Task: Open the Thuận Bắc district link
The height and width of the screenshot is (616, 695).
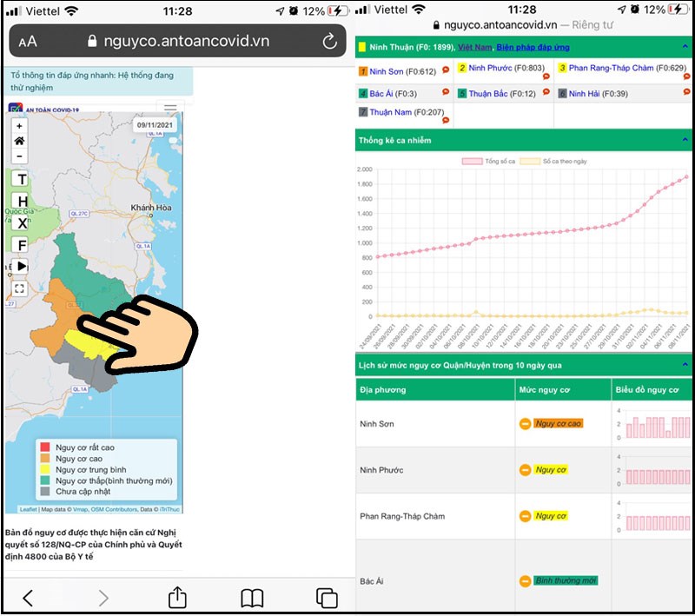Action: 488,94
